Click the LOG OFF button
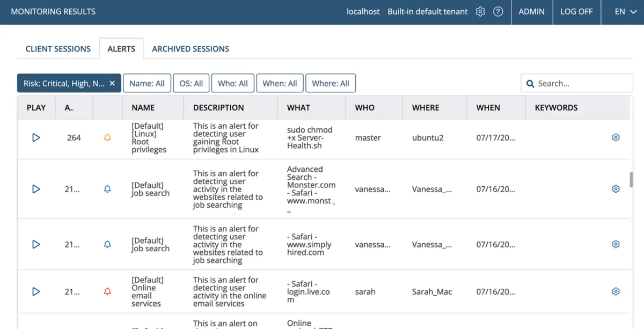Viewport: 644px width, 329px height. pyautogui.click(x=576, y=12)
